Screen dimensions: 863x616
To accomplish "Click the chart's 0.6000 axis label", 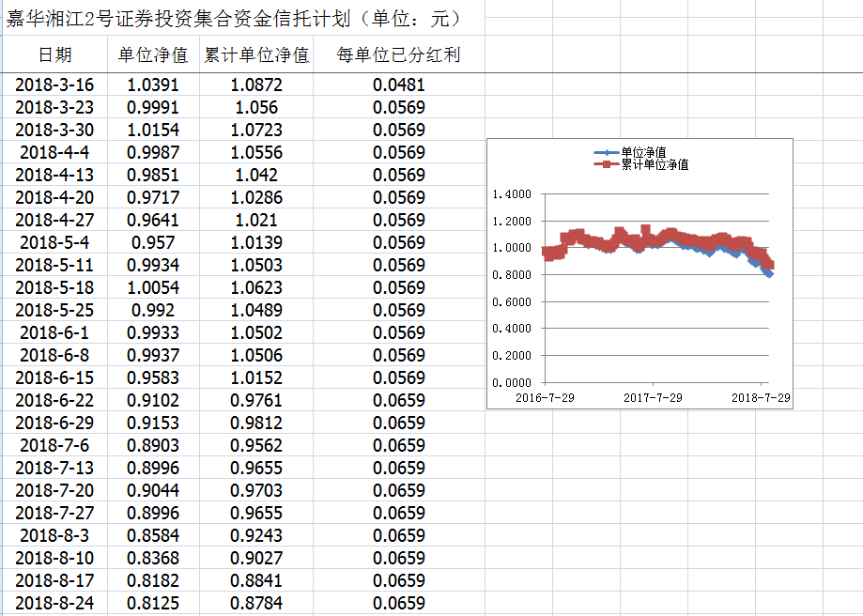I will tap(512, 302).
